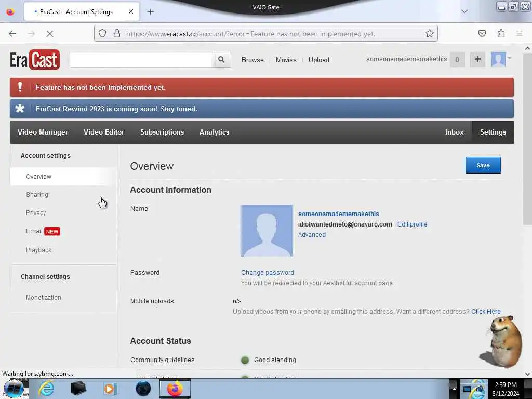Open the dark globe taskbar icon
532x399 pixels.
(x=143, y=389)
